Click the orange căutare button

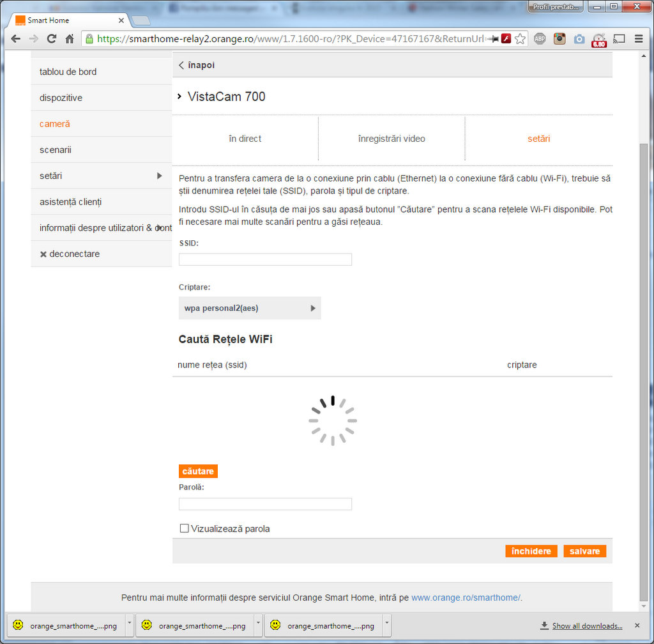point(198,471)
